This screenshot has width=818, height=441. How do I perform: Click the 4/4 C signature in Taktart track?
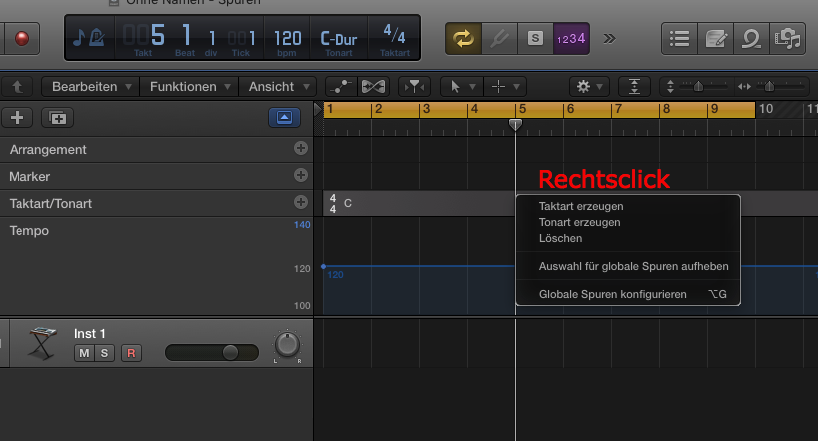click(x=340, y=204)
